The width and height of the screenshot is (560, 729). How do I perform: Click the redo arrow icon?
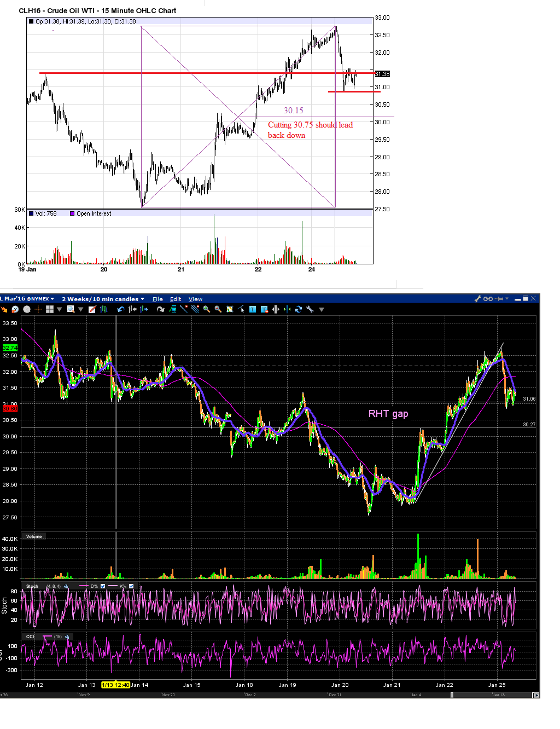coord(160,309)
